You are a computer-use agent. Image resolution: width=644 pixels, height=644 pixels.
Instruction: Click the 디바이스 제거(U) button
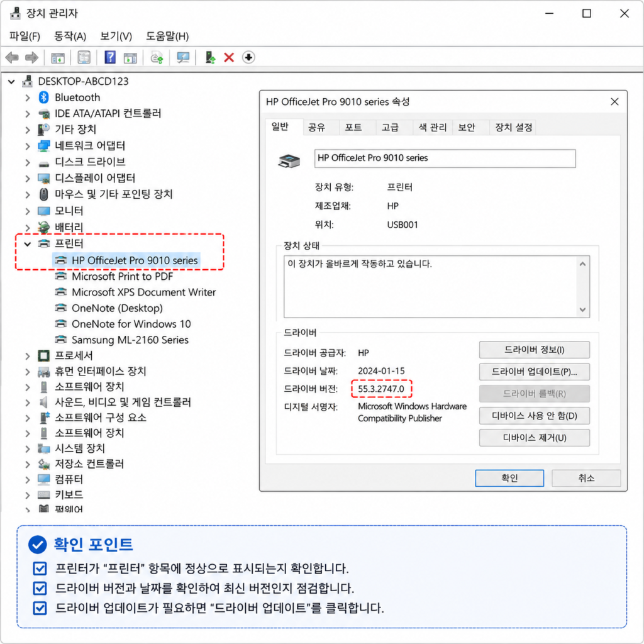click(535, 438)
